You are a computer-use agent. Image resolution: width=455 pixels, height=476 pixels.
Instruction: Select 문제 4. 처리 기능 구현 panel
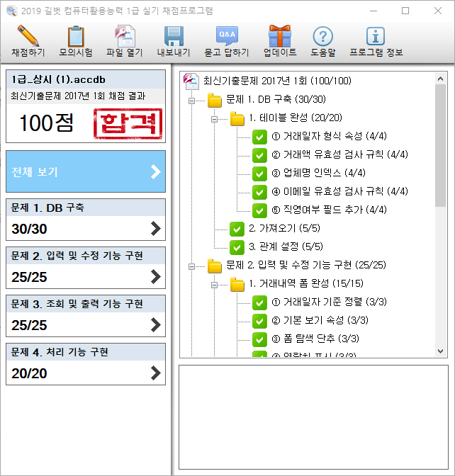coord(85,363)
